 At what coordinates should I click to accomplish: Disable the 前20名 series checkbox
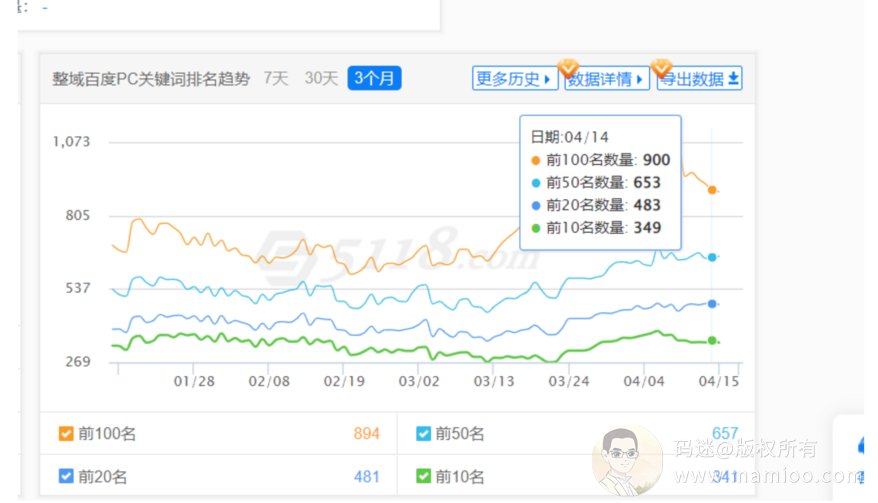(x=66, y=476)
